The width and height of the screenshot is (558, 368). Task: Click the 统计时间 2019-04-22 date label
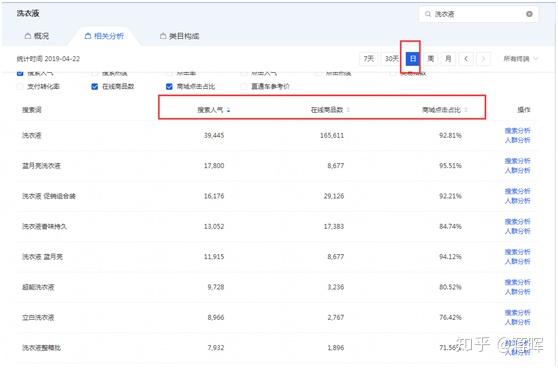click(x=48, y=59)
